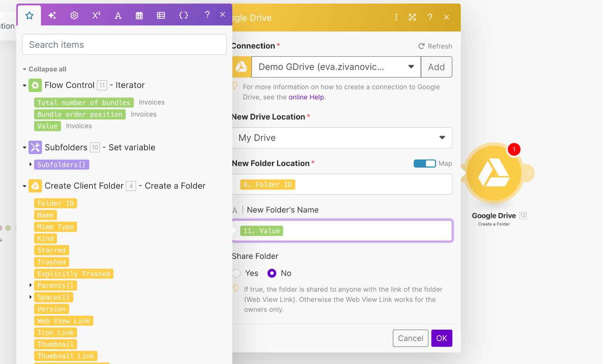
Task: Close the Google Drive dialog
Action: (x=447, y=17)
